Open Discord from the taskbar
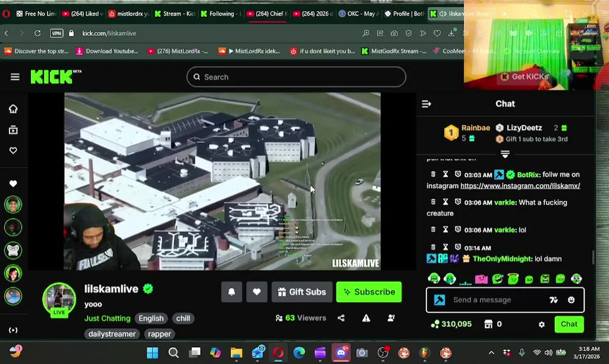This screenshot has height=364, width=609. tap(341, 352)
